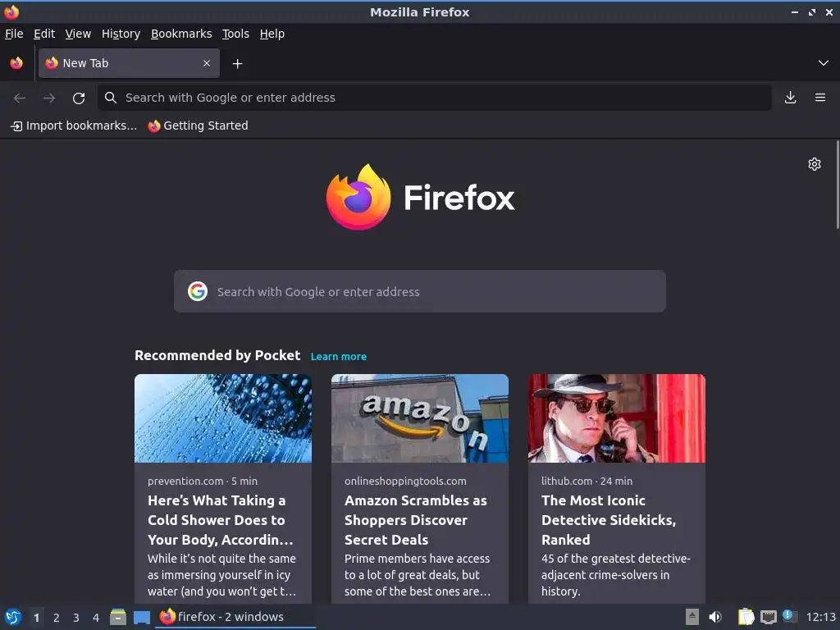
Task: Click the title bar Firefox icon
Action: tap(11, 11)
